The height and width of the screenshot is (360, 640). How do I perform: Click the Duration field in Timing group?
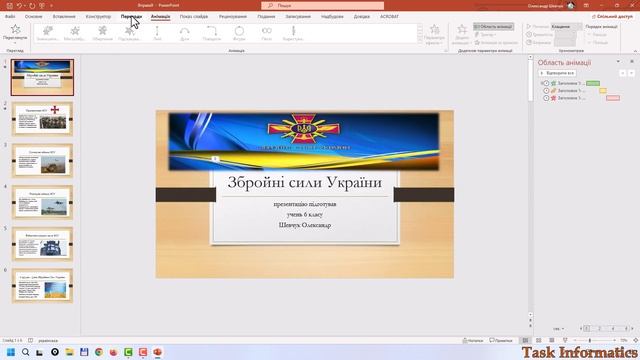click(565, 35)
